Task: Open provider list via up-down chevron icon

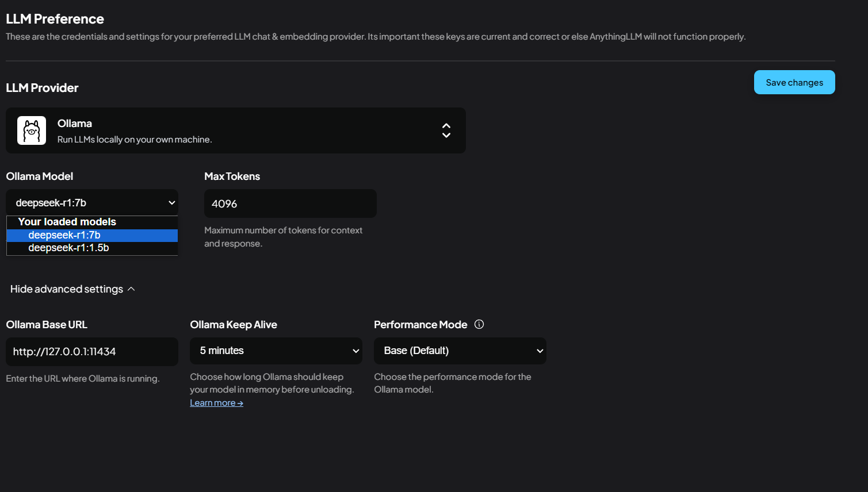Action: (446, 130)
